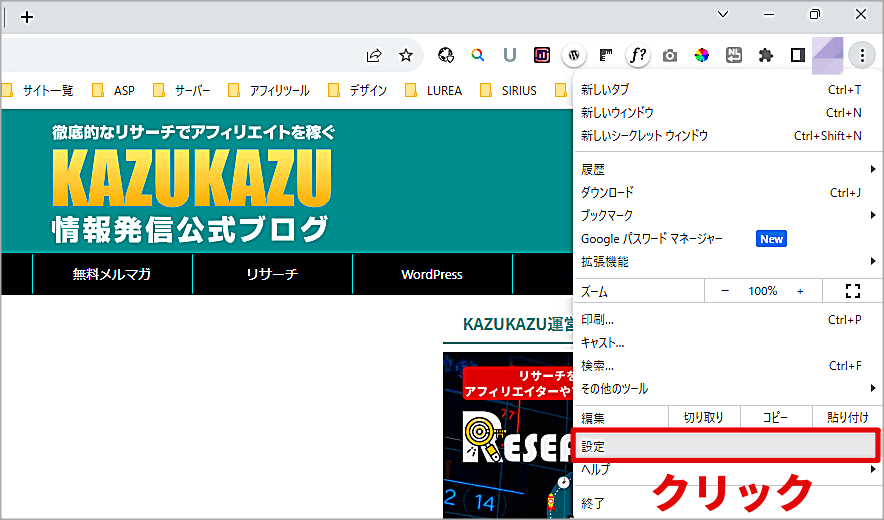
Task: Click the 切り取り edit button
Action: pyautogui.click(x=704, y=417)
